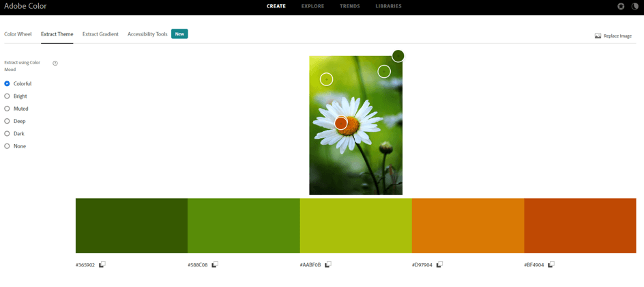Click the daisy image
The height and width of the screenshot is (287, 644).
[x=355, y=125]
